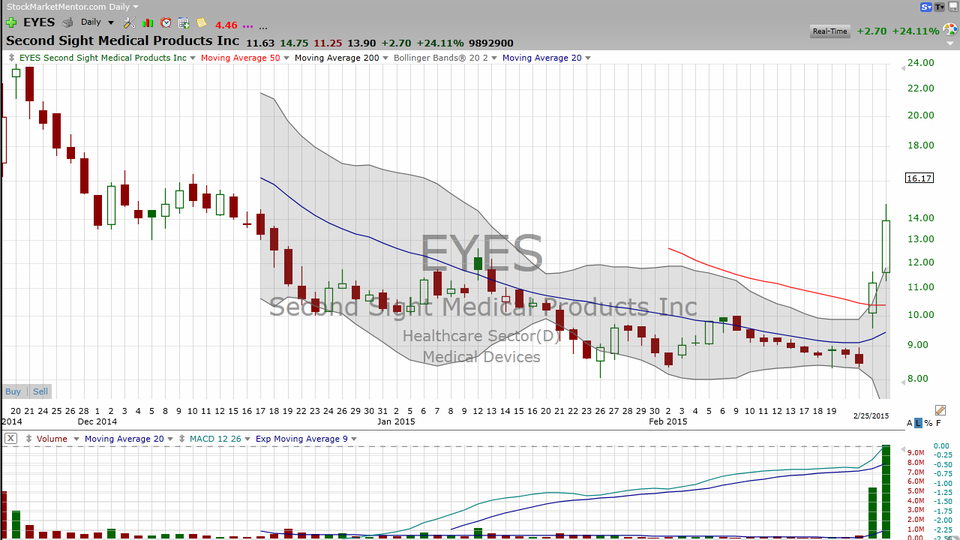
Task: Click the volume figure 9892900
Action: pyautogui.click(x=491, y=43)
